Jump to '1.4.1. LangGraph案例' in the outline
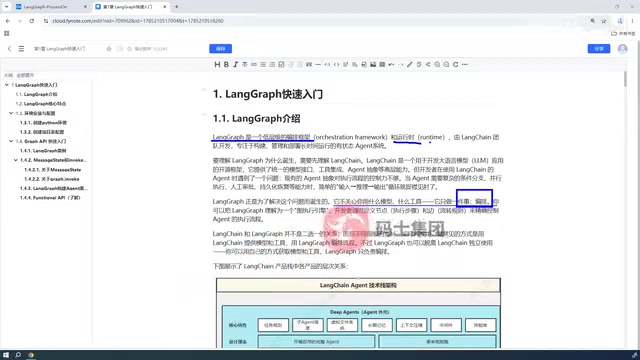Screen dimensions: 640x360 (43, 151)
